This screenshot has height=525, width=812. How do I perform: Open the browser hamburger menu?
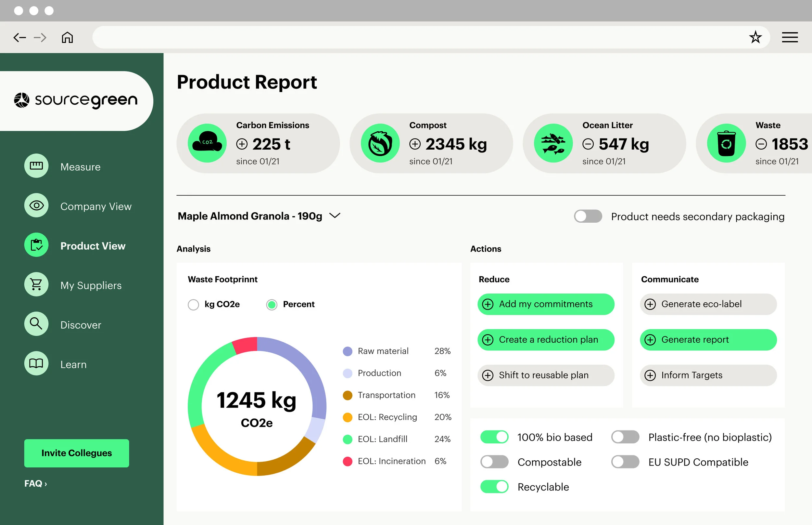tap(790, 37)
